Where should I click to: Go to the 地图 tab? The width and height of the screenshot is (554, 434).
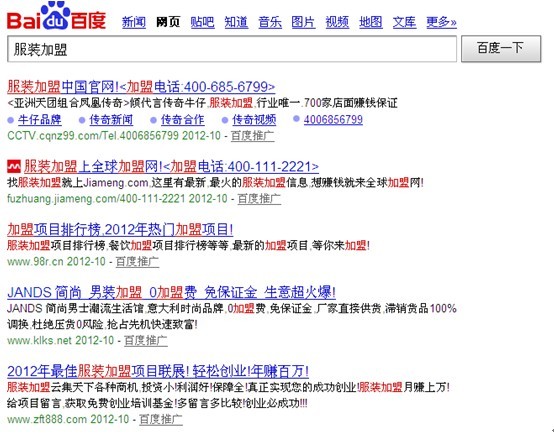pyautogui.click(x=371, y=22)
